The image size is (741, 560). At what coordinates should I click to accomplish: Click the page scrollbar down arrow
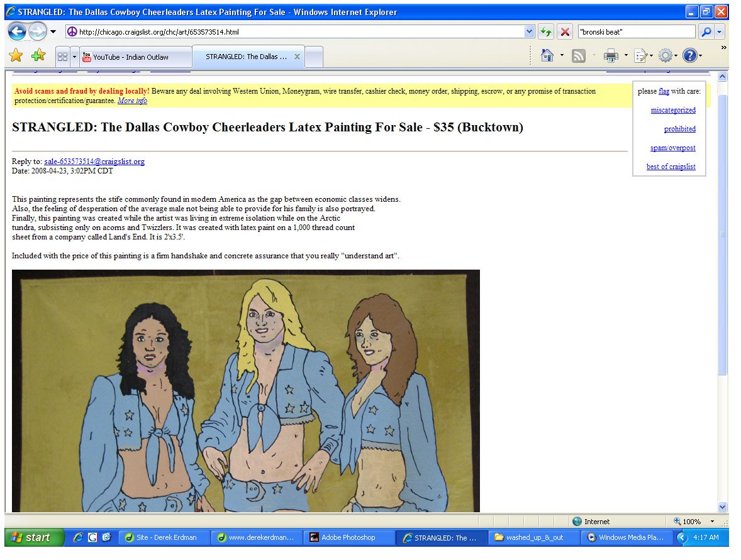click(x=723, y=507)
